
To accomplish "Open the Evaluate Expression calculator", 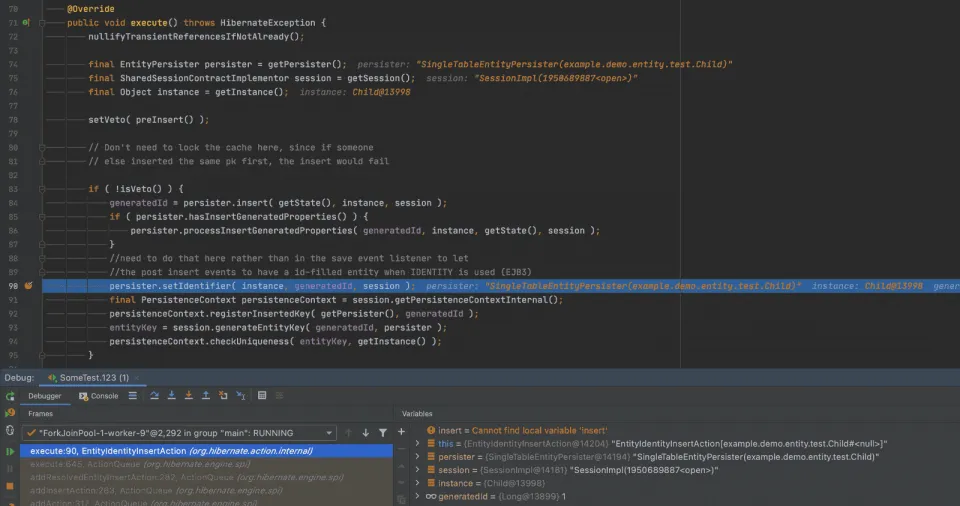I will [x=262, y=396].
